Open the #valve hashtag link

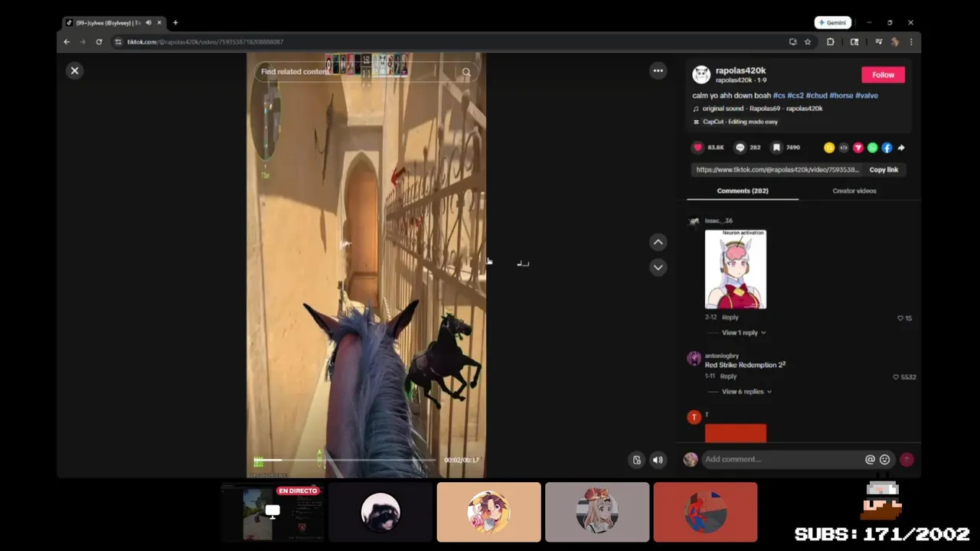click(867, 96)
